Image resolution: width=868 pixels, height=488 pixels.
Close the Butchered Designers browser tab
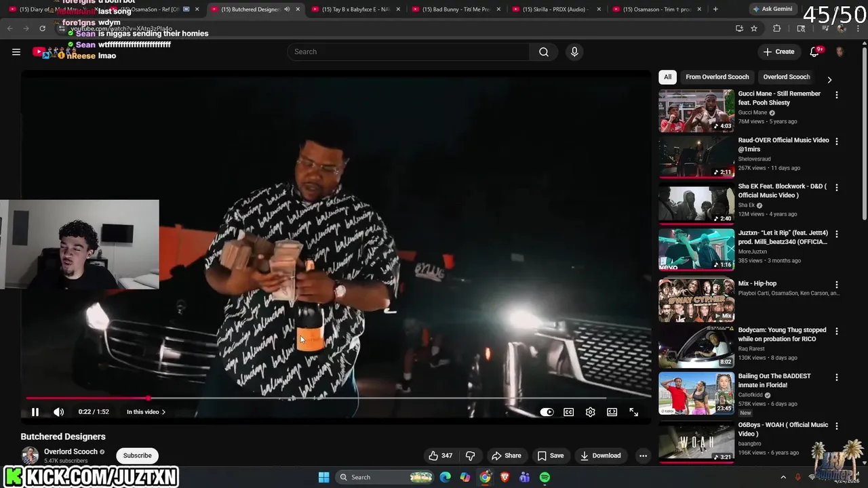[297, 9]
